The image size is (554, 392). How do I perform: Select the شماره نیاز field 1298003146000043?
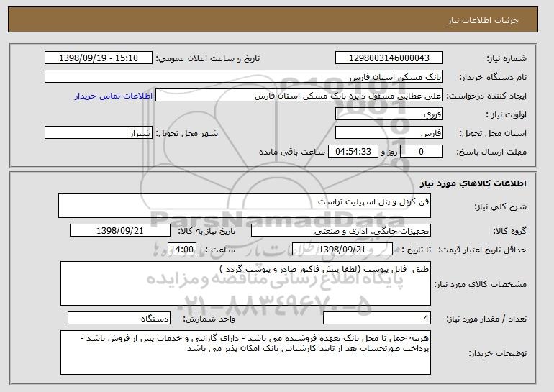(x=389, y=58)
